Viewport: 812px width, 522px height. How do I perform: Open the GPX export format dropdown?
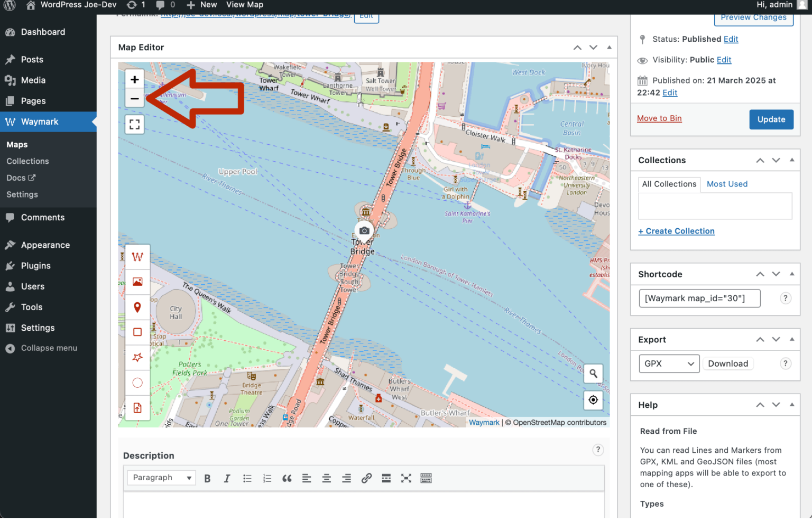coord(669,363)
